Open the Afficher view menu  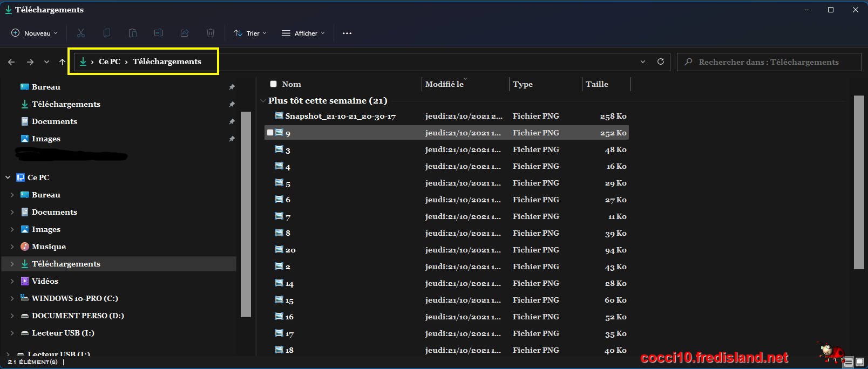[303, 33]
